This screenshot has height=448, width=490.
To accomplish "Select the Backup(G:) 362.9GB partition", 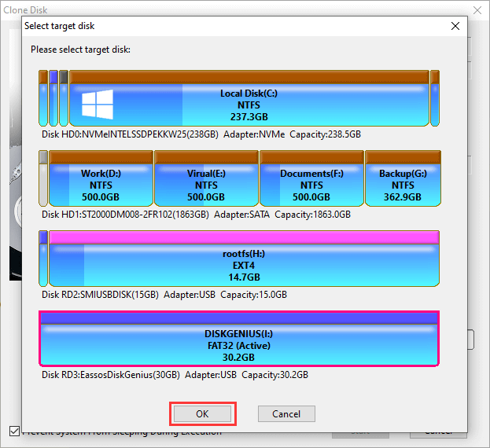I will pyautogui.click(x=402, y=185).
